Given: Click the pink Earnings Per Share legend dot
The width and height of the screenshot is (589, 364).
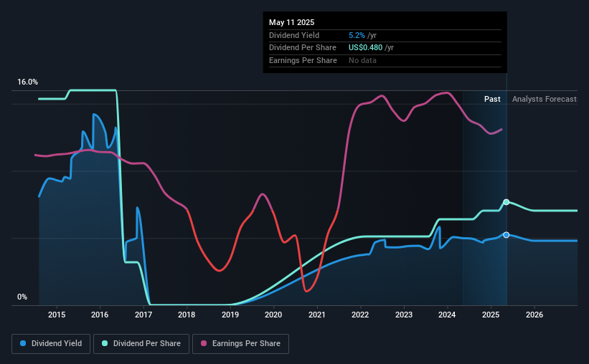Looking at the screenshot, I should pyautogui.click(x=204, y=343).
